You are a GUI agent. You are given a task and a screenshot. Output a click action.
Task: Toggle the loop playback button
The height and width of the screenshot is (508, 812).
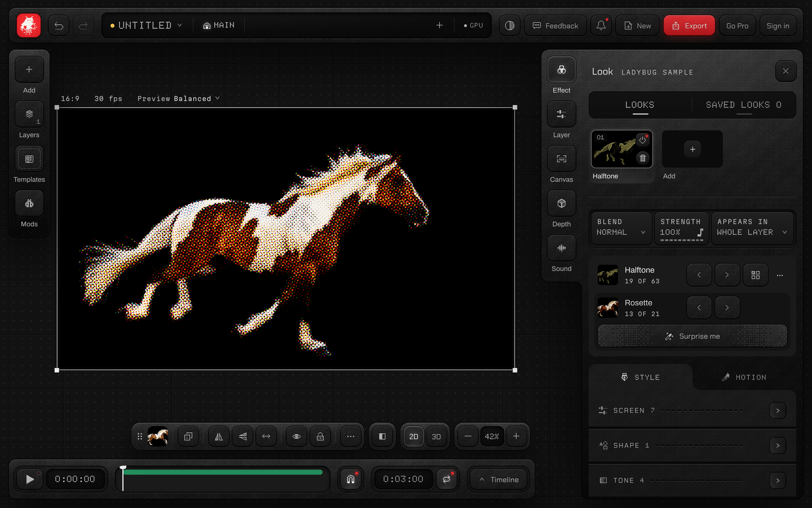447,479
